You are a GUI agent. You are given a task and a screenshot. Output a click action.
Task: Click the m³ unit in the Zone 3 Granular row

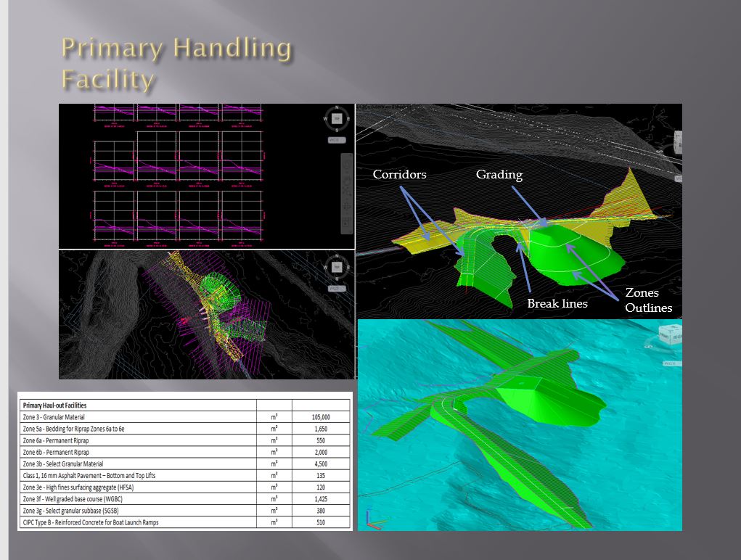(274, 417)
